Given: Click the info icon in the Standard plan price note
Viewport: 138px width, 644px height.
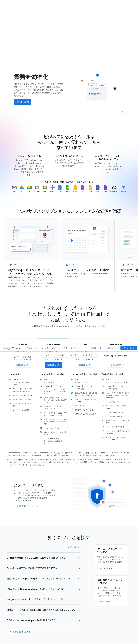Looking at the screenshot, I should point(61,359).
